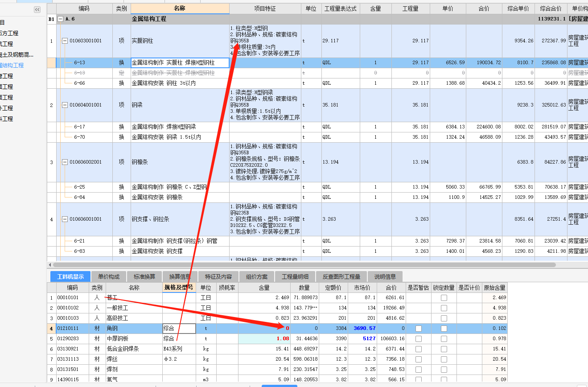Click the 实腹钢柱 项目特征 description cell
Screen dimensions: 588x387
tap(265, 41)
